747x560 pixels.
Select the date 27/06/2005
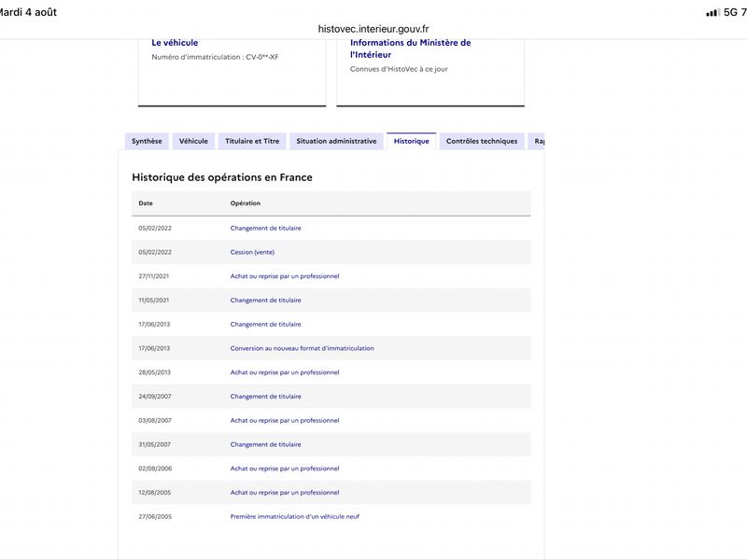(155, 517)
